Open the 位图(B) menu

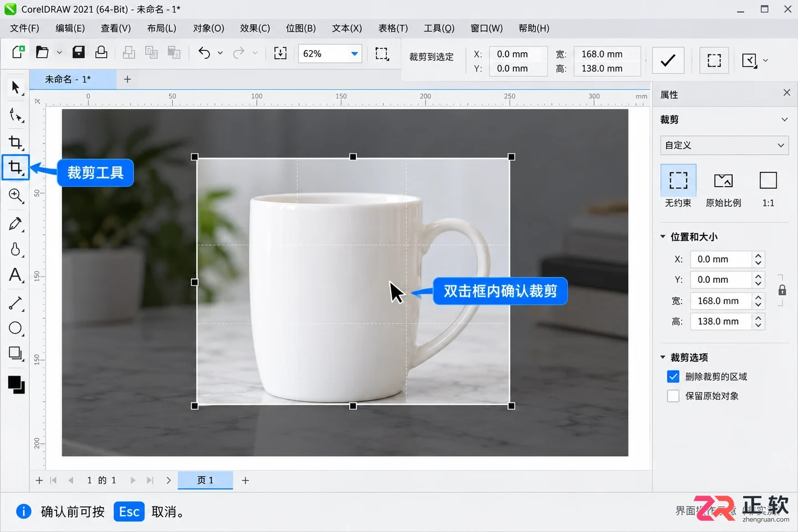[301, 28]
